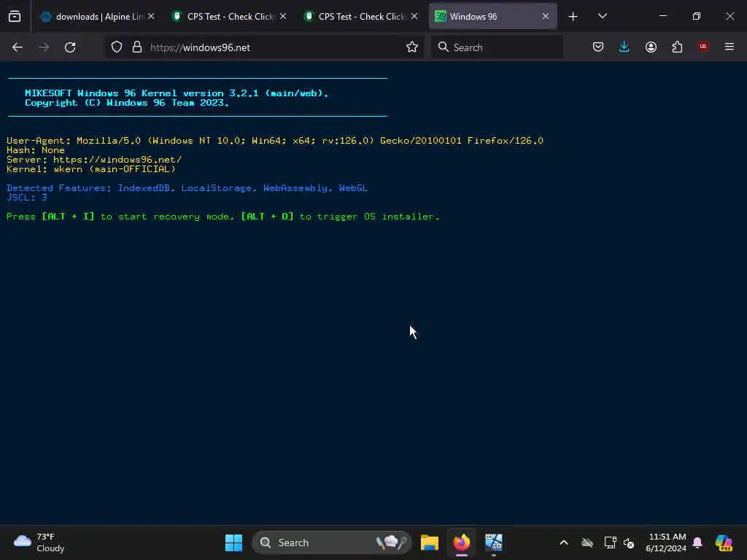This screenshot has height=560, width=747.
Task: Open Firefox View at tab bar start
Action: coord(15,17)
